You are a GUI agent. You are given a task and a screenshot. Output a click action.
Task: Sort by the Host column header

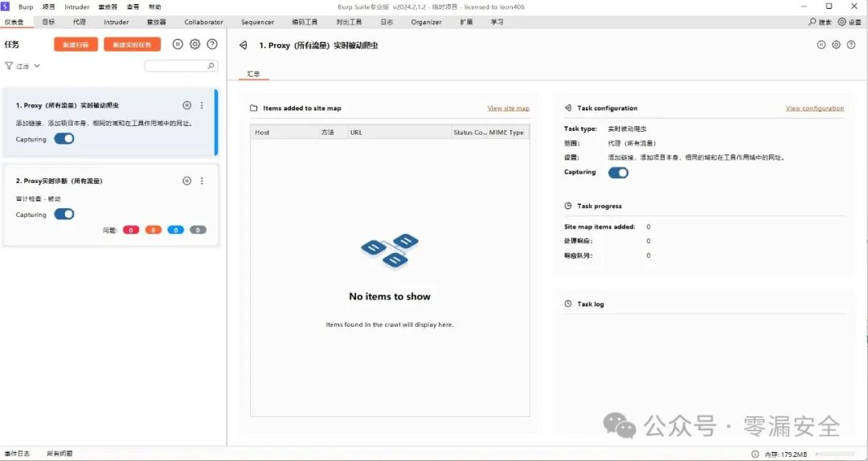tap(284, 133)
